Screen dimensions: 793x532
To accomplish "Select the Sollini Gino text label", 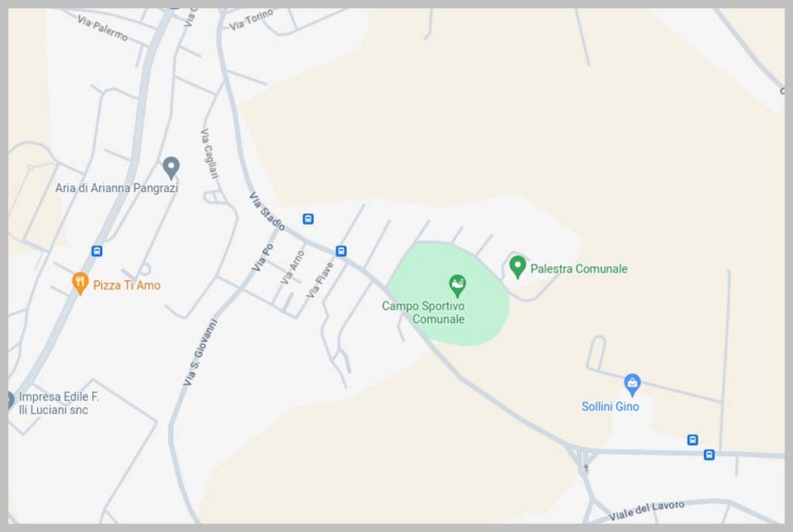I will (x=610, y=406).
